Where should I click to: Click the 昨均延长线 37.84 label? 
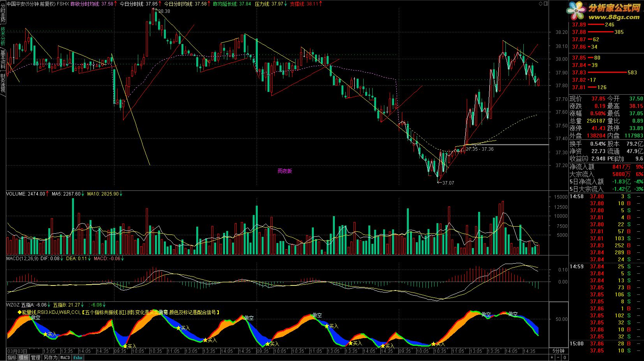232,4
